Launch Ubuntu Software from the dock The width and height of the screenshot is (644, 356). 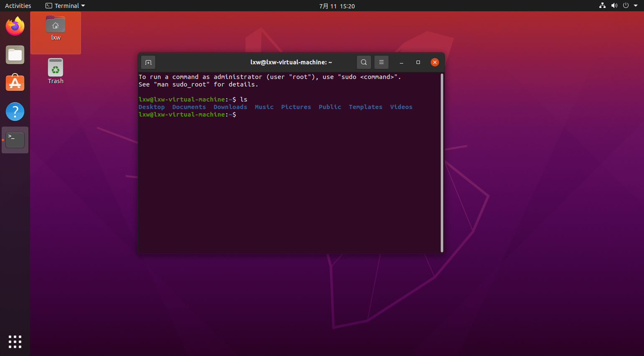point(15,83)
